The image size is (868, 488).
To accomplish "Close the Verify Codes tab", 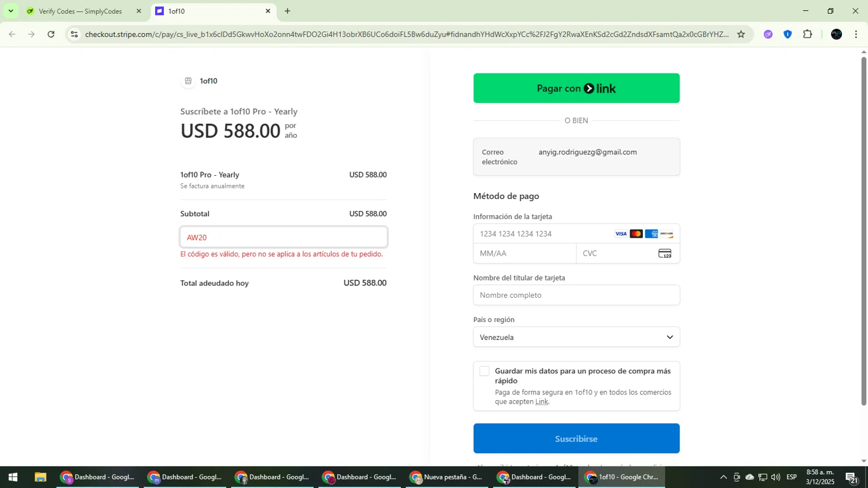I will pos(139,11).
